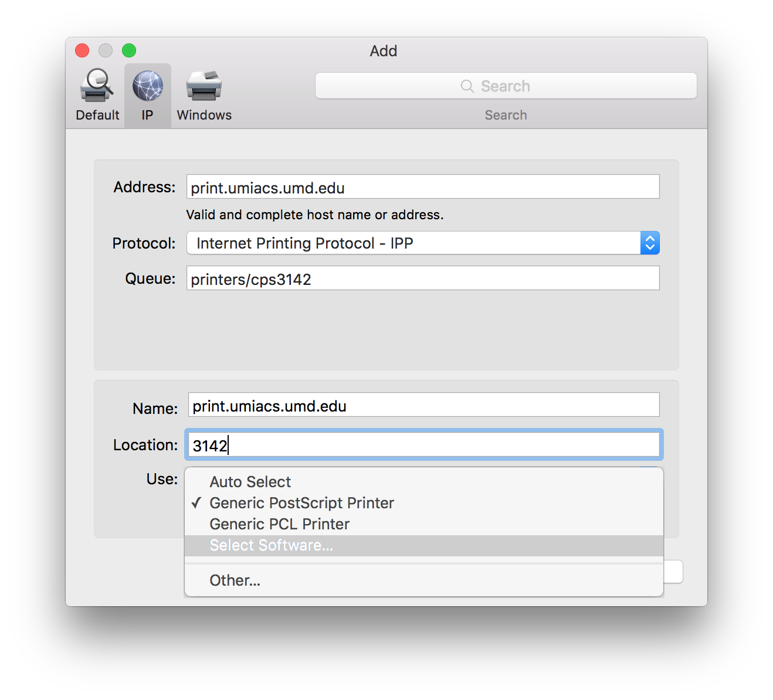Open the Windows printer icon tab

(204, 86)
